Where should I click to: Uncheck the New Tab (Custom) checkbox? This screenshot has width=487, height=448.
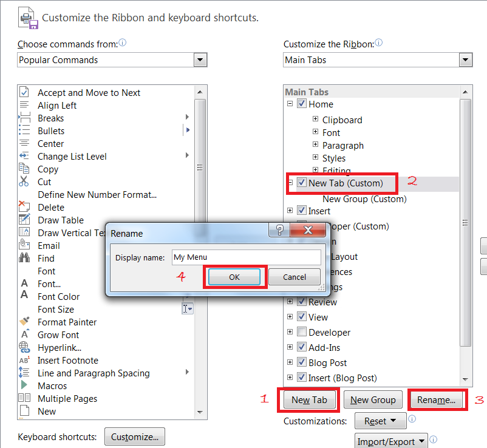tap(302, 183)
